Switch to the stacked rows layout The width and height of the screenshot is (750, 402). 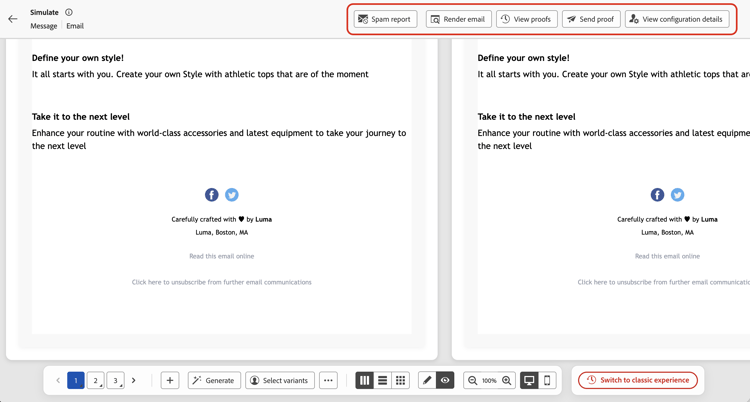[x=383, y=380]
